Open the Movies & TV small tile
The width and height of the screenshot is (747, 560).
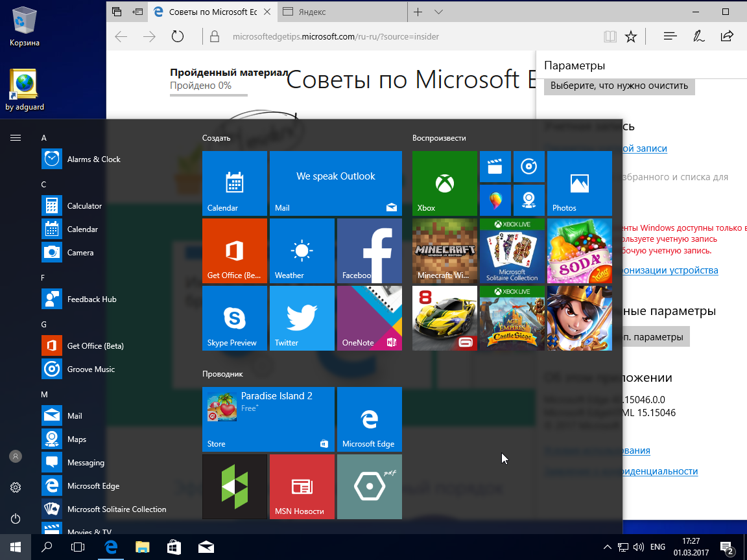pyautogui.click(x=495, y=167)
